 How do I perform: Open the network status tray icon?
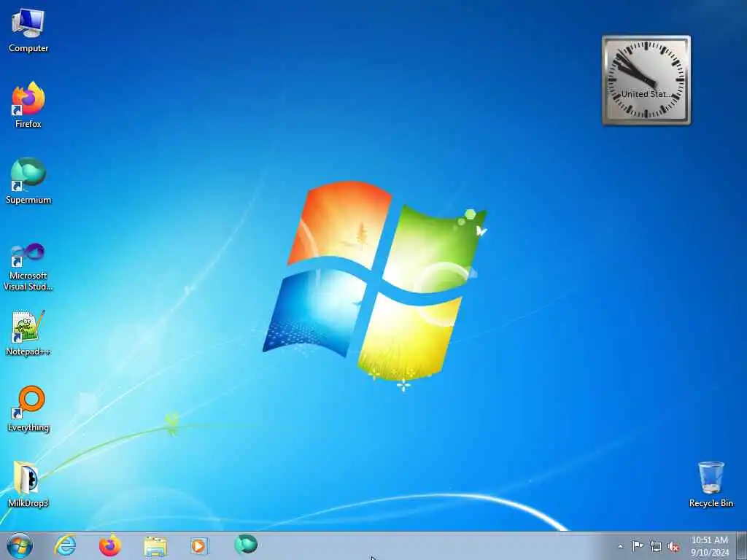[x=656, y=547]
